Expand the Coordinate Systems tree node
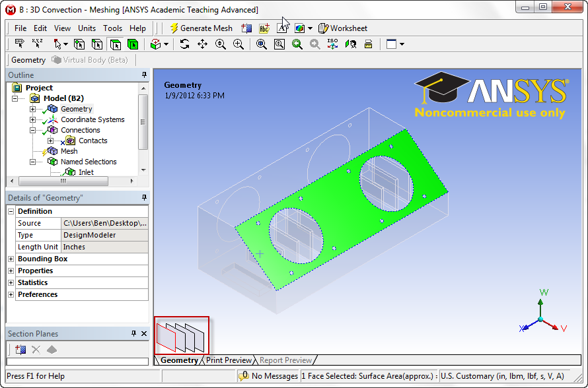 (32, 119)
